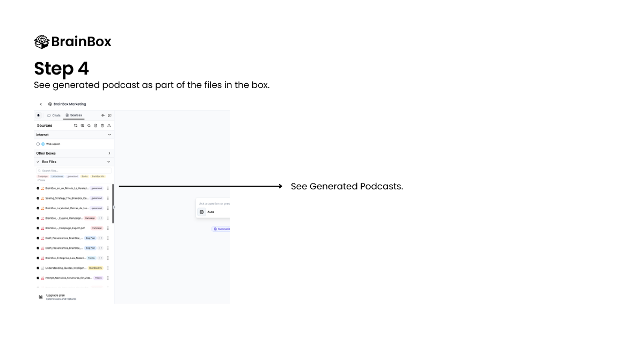Click the +7 more filter link
This screenshot has width=644, height=338.
[41, 180]
